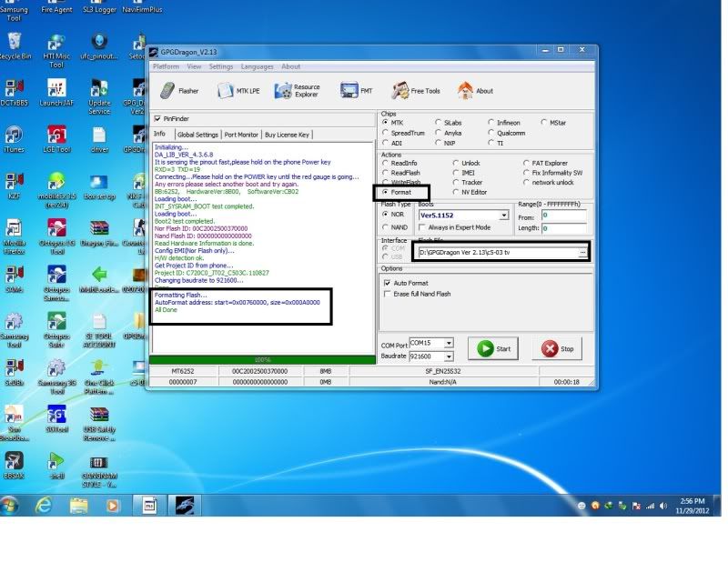Open the Platform menu
728x582 pixels.
166,66
